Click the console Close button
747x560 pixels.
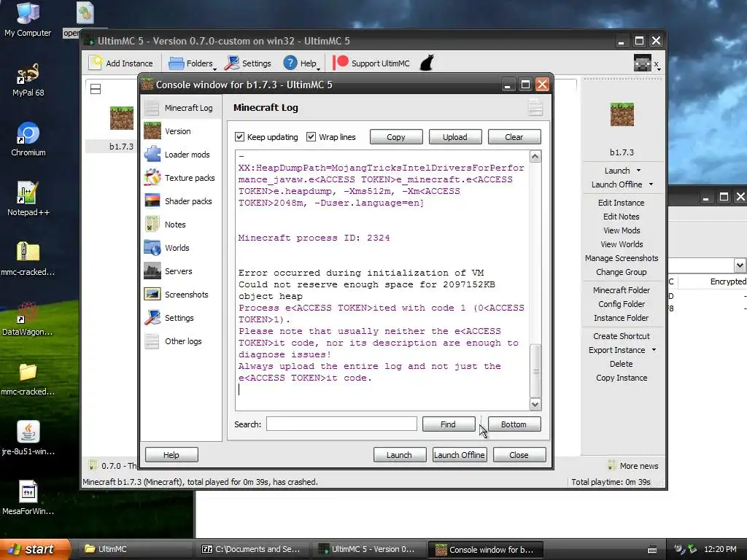click(519, 455)
